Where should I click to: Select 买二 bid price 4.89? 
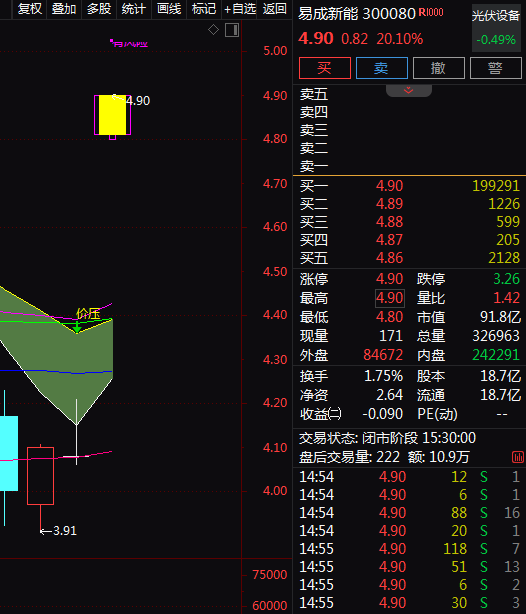click(x=389, y=204)
